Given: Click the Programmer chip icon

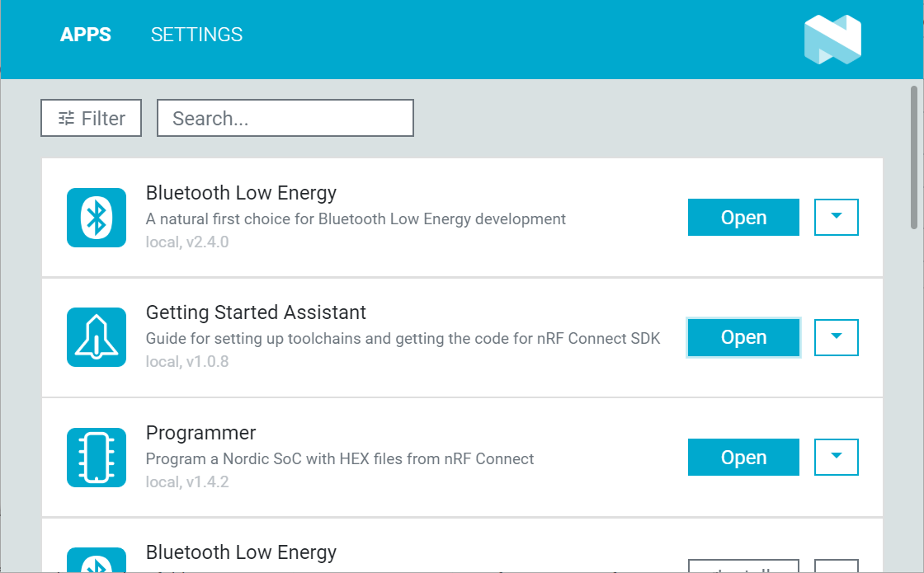Looking at the screenshot, I should coord(97,458).
